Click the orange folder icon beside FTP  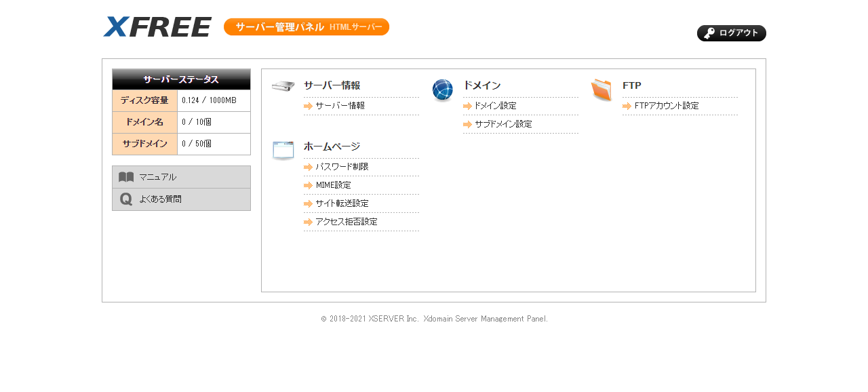pos(601,90)
